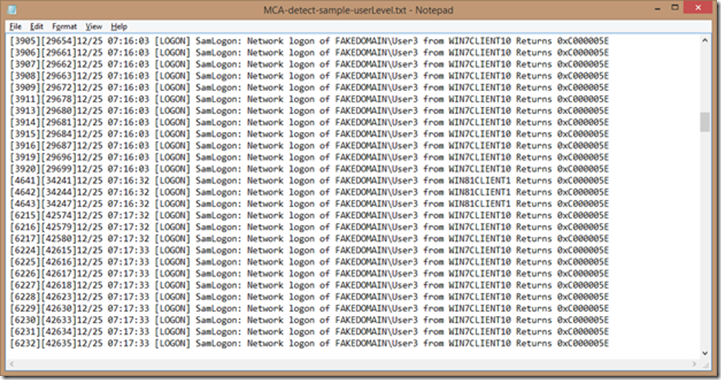Image resolution: width=721 pixels, height=380 pixels.
Task: Click log line starting with [6217][42580]
Action: (x=309, y=238)
